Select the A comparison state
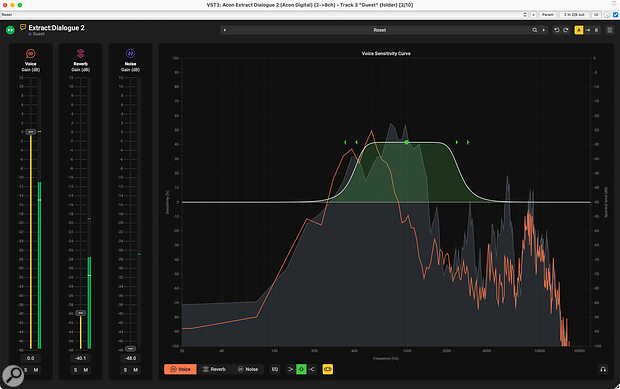Image resolution: width=620 pixels, height=389 pixels. click(x=579, y=30)
